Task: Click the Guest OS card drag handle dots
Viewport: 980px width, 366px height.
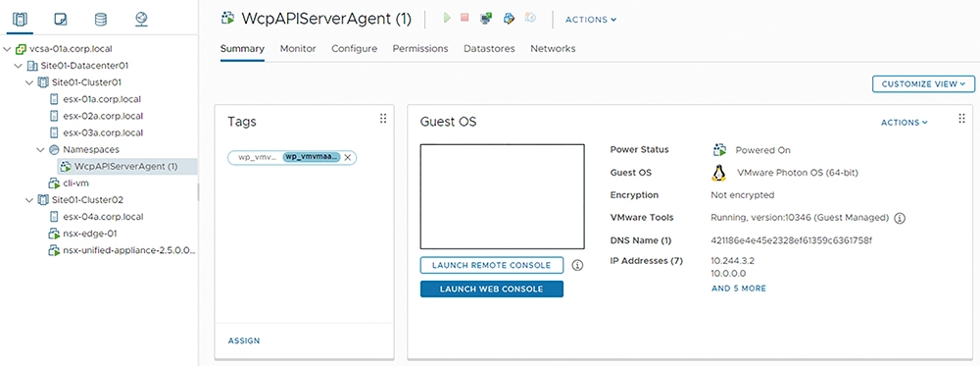Action: (x=962, y=119)
